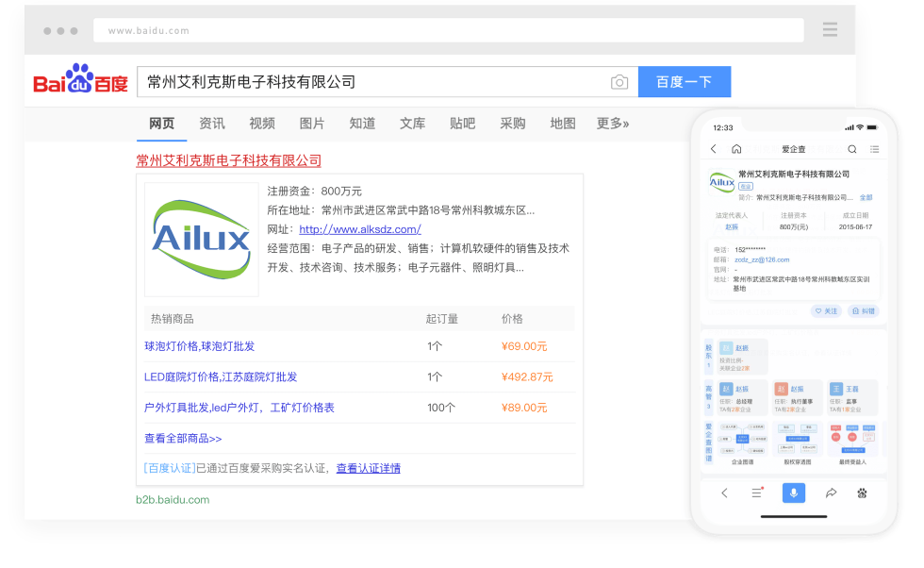Click the browser address bar
This screenshot has width=924, height=568.
[449, 30]
